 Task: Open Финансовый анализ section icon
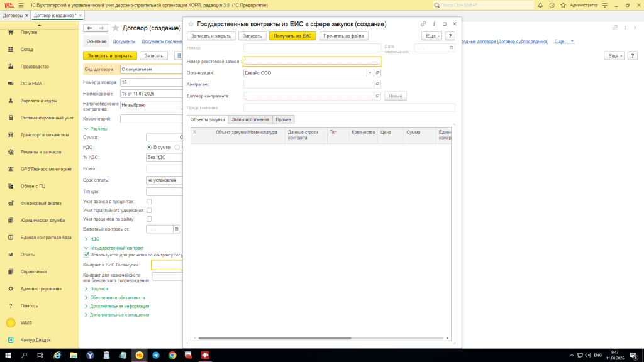(11, 203)
